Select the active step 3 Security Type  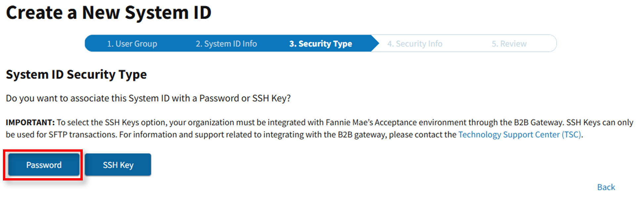click(x=320, y=44)
